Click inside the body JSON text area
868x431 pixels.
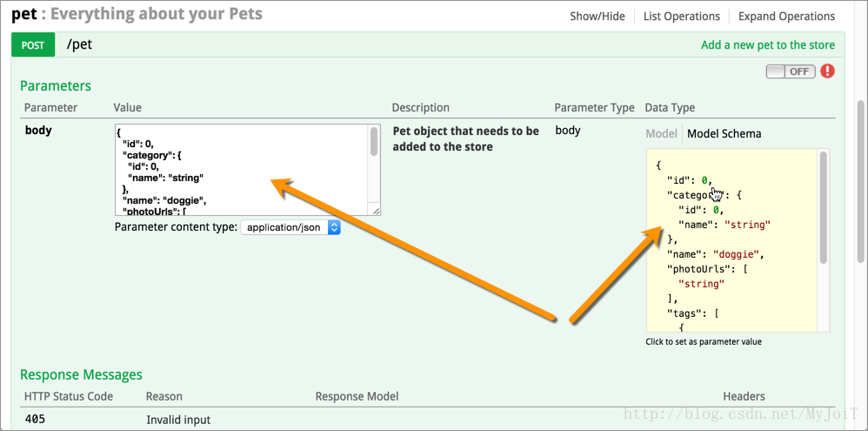pos(242,170)
